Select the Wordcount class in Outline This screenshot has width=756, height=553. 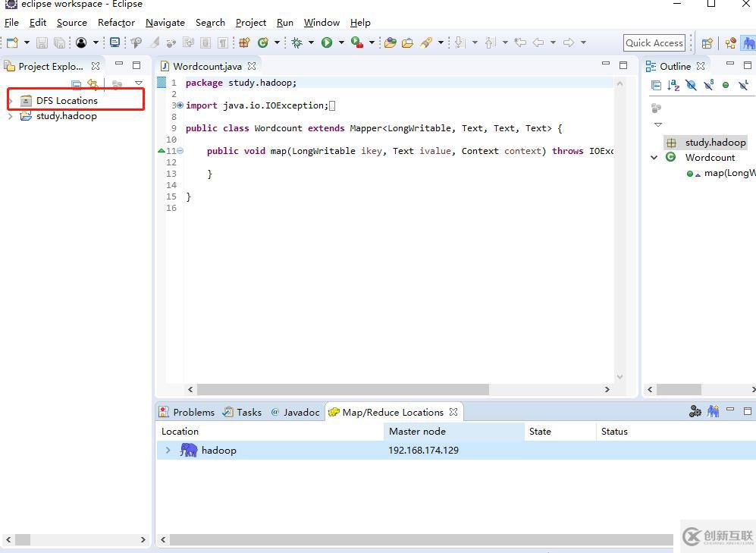710,157
